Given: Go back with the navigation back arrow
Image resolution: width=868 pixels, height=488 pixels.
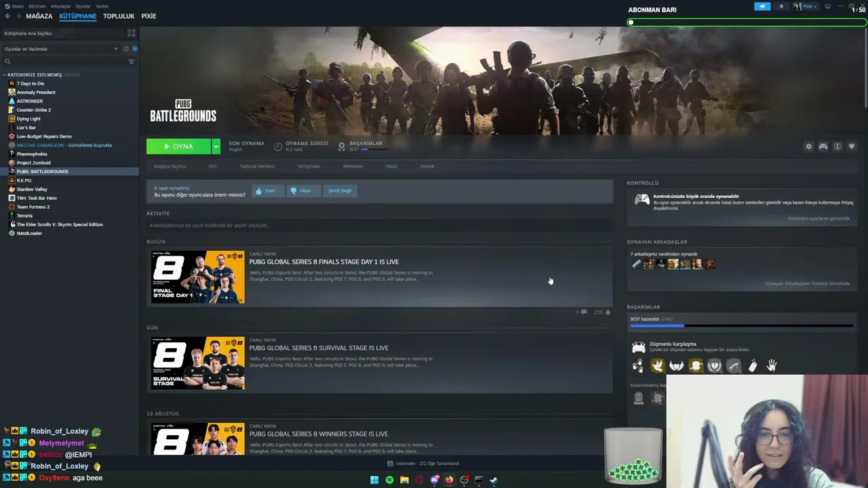Looking at the screenshot, I should [x=7, y=16].
